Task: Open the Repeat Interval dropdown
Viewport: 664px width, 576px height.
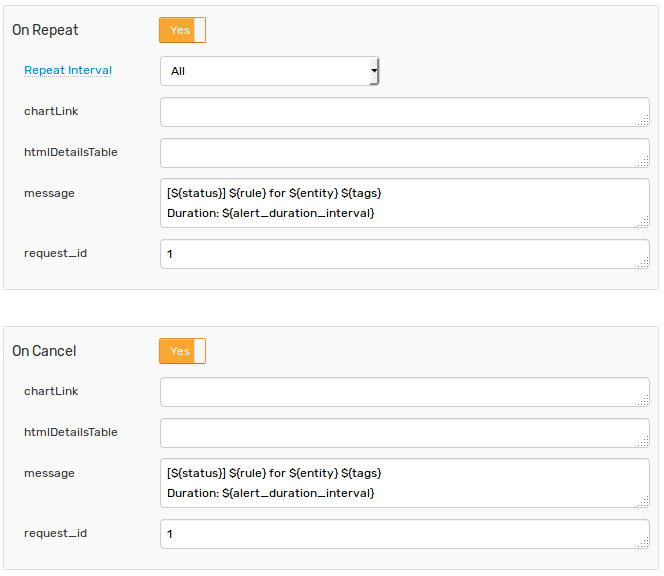Action: click(x=269, y=71)
